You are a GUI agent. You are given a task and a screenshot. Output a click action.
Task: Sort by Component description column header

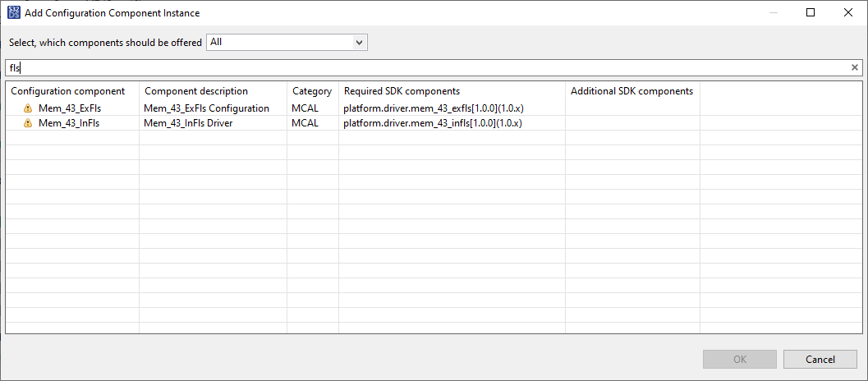[x=196, y=91]
